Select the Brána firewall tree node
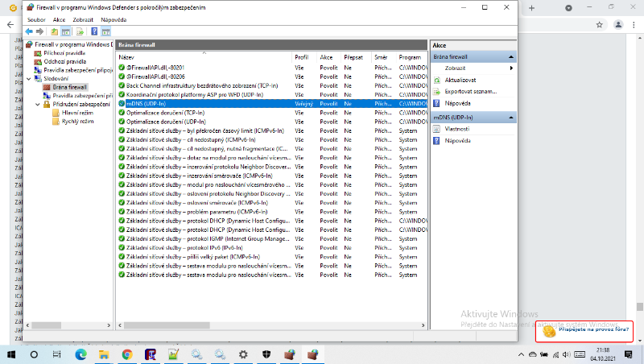This screenshot has width=644, height=364. point(69,87)
